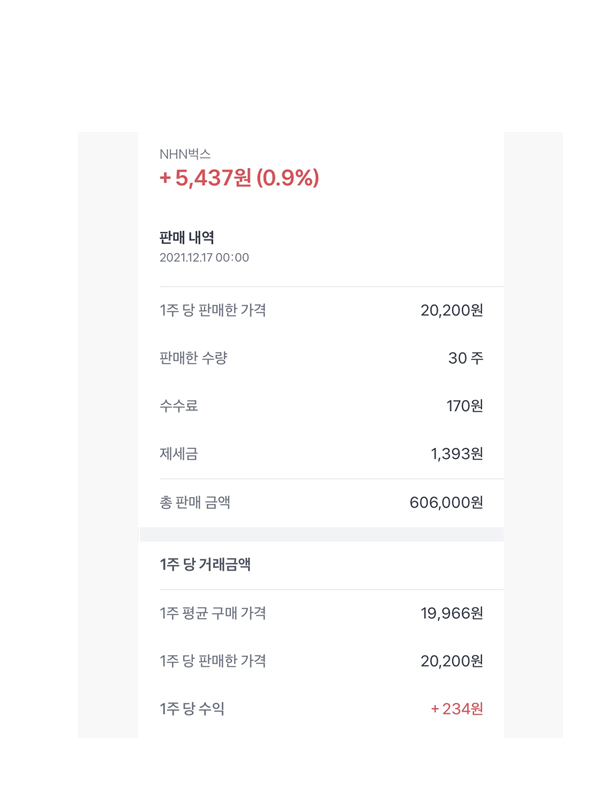
Task: Click the 2021.12.17 00:00 sale date
Action: tap(204, 258)
